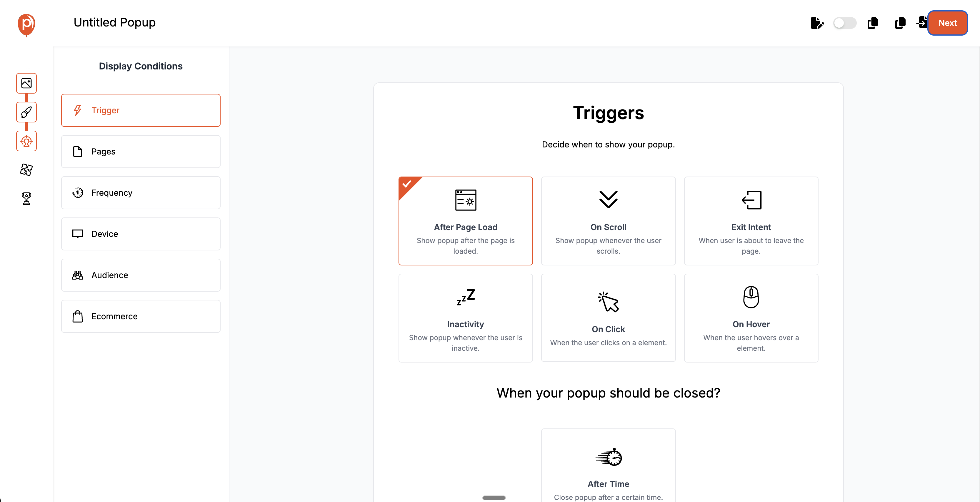Viewport: 980px width, 502px height.
Task: Open the Audience targeting section
Action: point(140,275)
